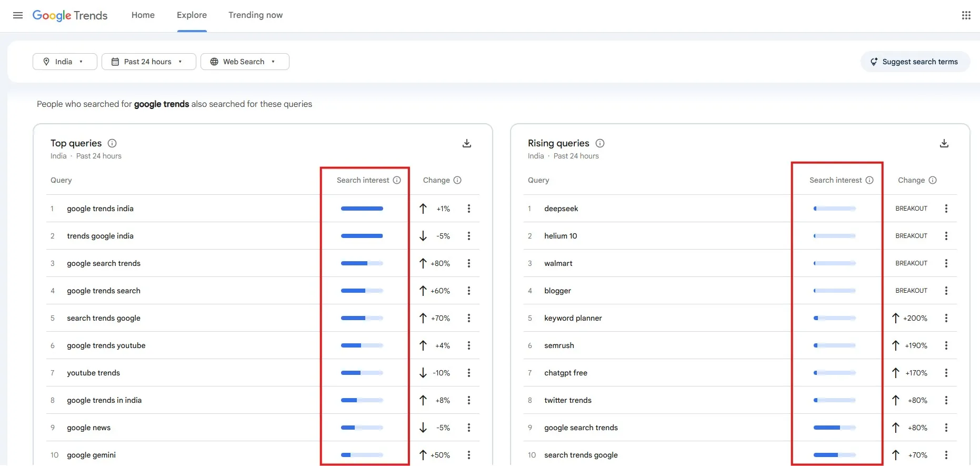Click search interest bar for google search trends
980x466 pixels.
coord(362,263)
